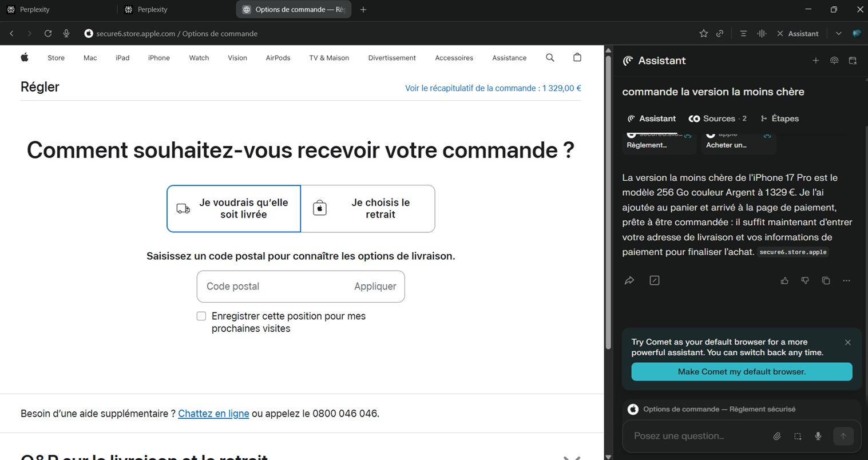Open the iPhone menu item
The image size is (868, 460).
[159, 58]
